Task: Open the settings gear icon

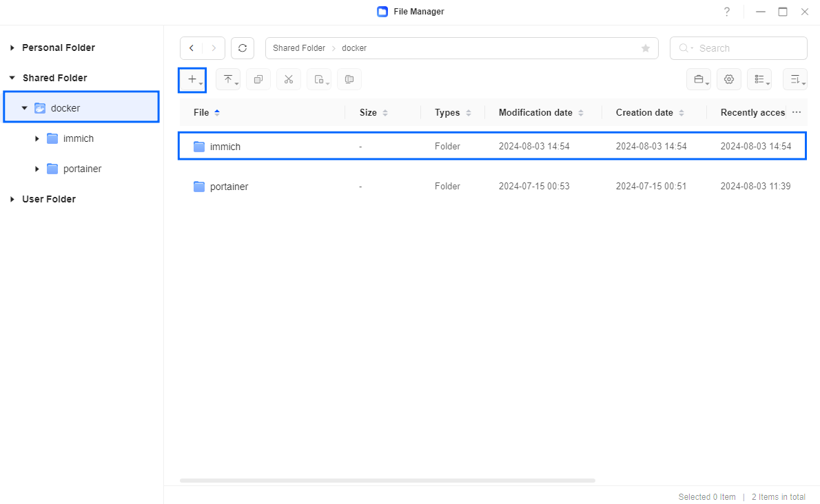Action: (x=729, y=80)
